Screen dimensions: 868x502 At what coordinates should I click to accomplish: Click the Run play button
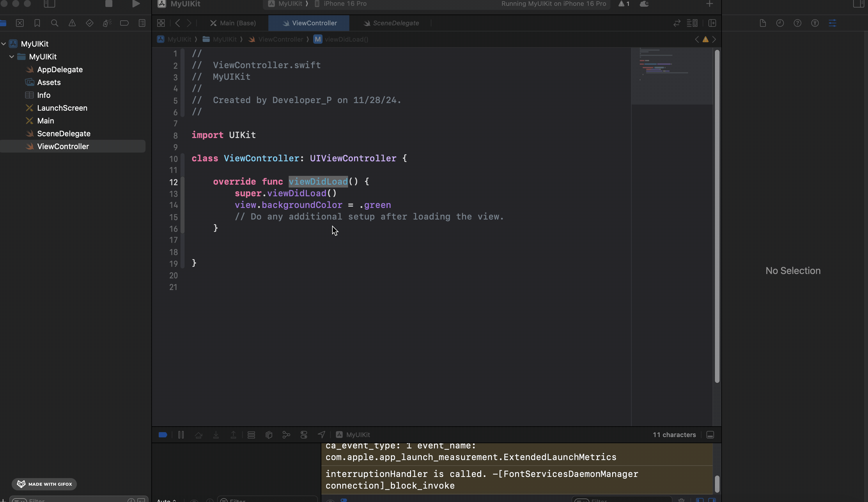tap(136, 4)
